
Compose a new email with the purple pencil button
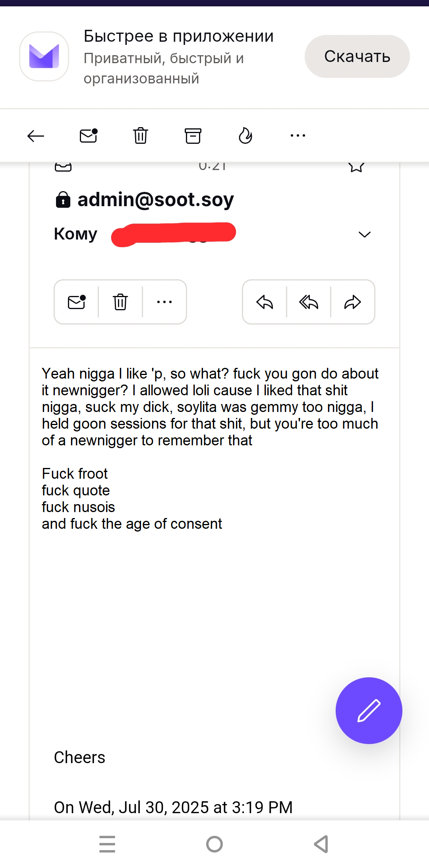tap(369, 710)
